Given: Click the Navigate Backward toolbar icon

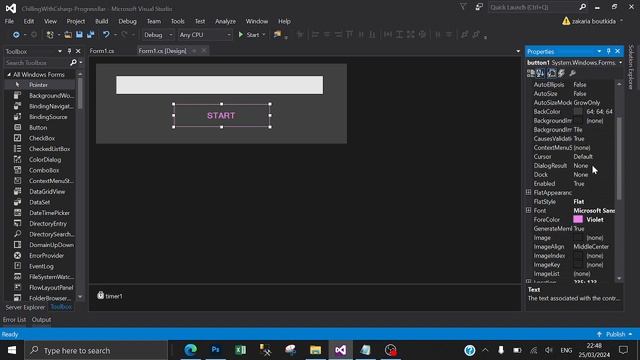Looking at the screenshot, I should pyautogui.click(x=16, y=35).
